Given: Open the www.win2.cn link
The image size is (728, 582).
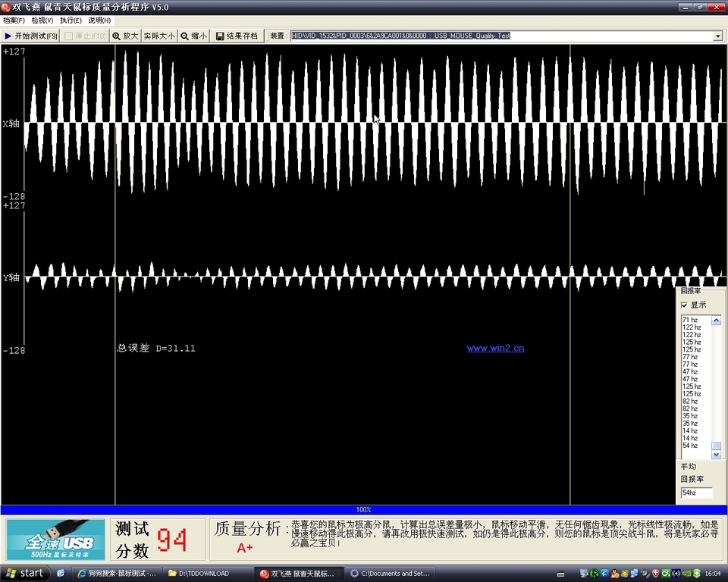Looking at the screenshot, I should pyautogui.click(x=495, y=349).
